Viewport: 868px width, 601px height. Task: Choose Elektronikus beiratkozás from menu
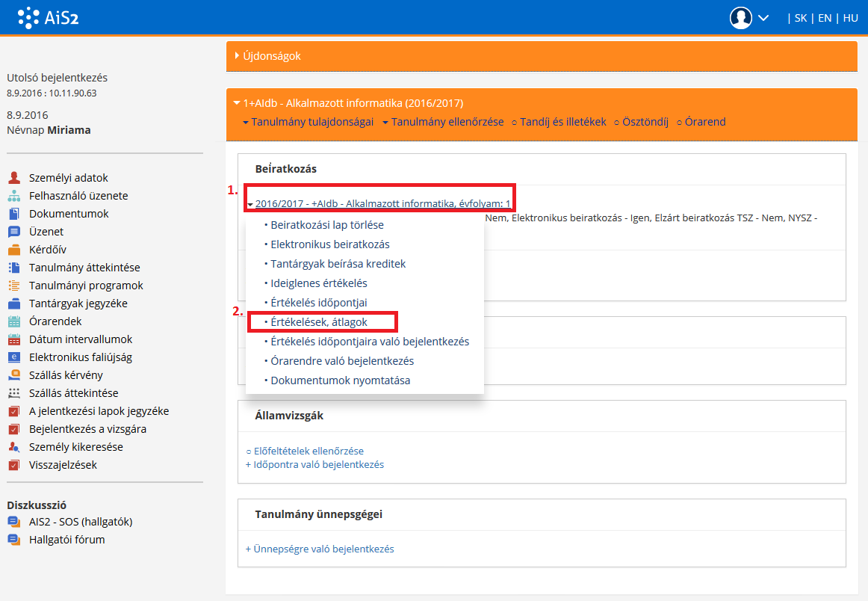click(x=329, y=244)
